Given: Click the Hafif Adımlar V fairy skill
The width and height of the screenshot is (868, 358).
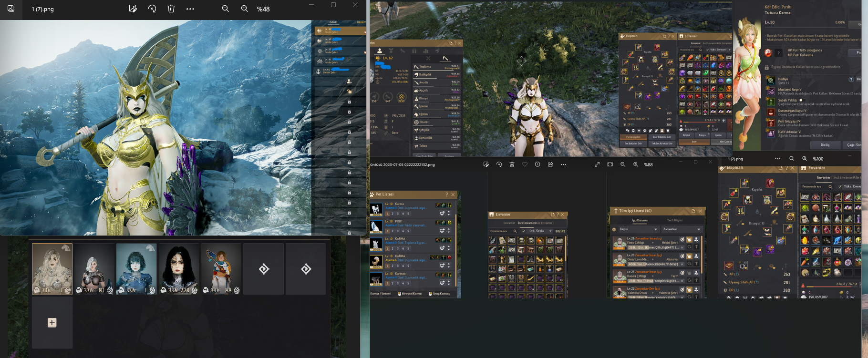Looking at the screenshot, I should (x=814, y=134).
